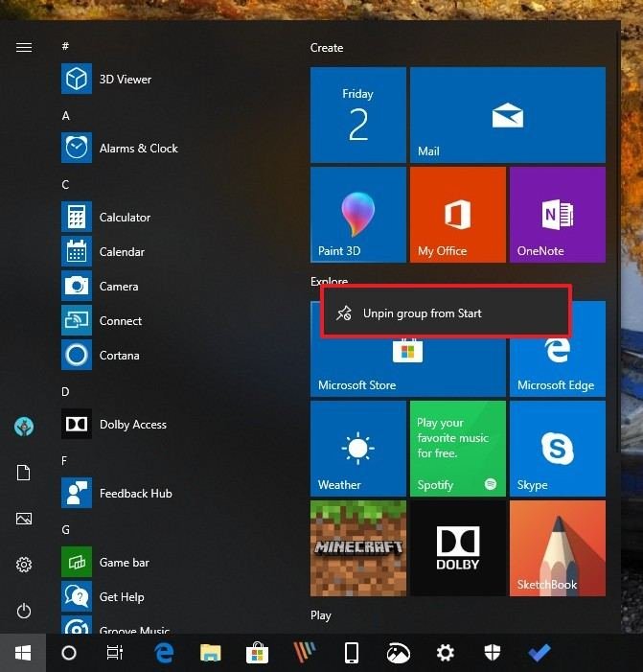Image resolution: width=643 pixels, height=672 pixels.
Task: Select Unpin group from Start
Action: (x=446, y=313)
